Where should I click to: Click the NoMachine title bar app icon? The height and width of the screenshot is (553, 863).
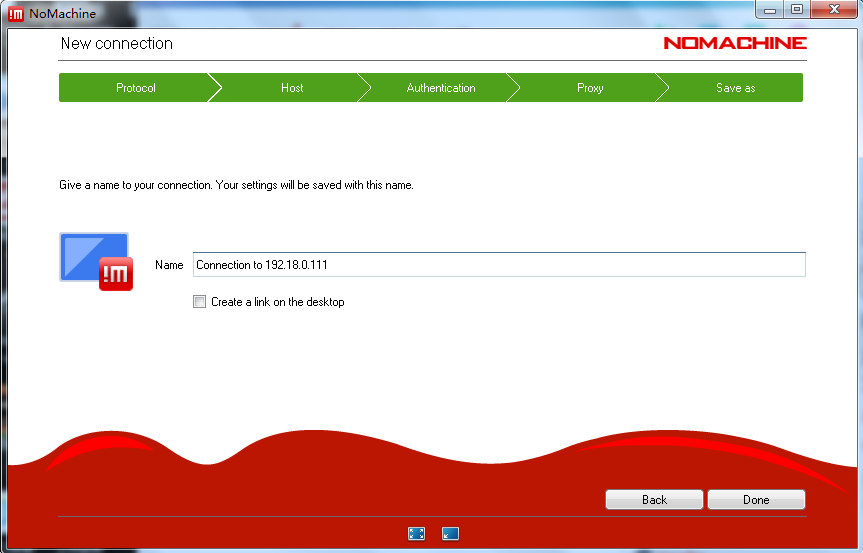click(17, 14)
